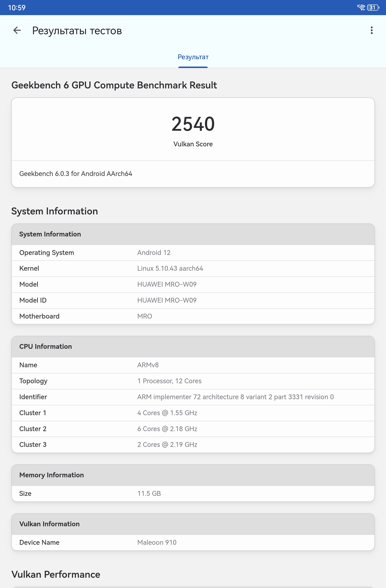Tap the Memory Size 11.5 GB row
The height and width of the screenshot is (588, 386).
point(193,493)
